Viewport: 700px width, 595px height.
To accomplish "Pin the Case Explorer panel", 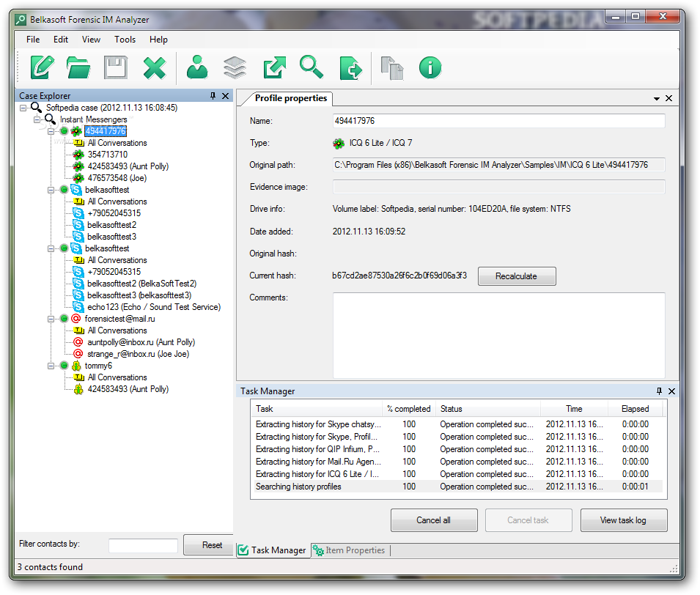I will [213, 95].
